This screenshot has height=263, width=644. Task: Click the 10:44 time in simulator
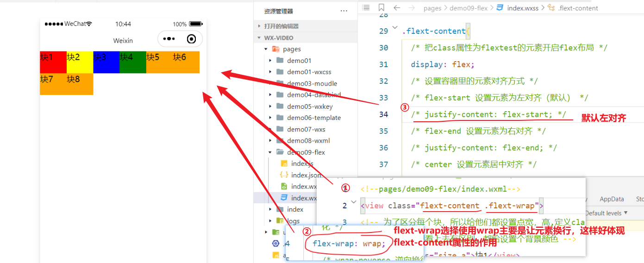[123, 24]
